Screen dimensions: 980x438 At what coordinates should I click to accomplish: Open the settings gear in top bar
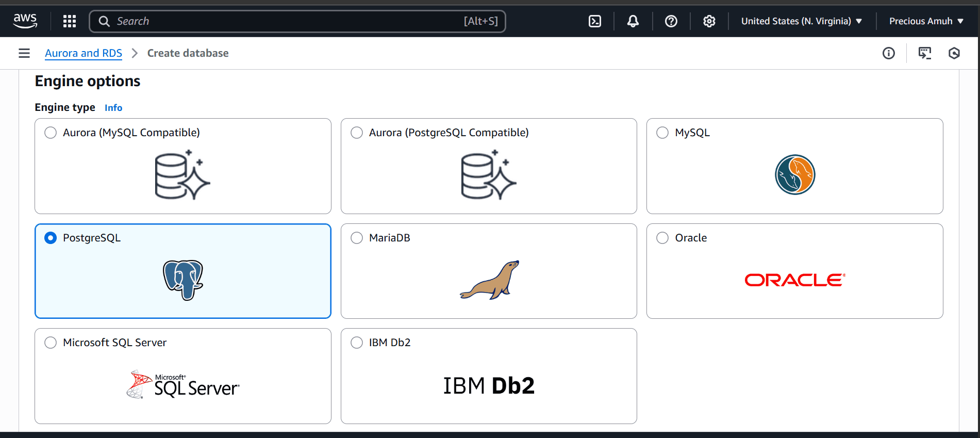pyautogui.click(x=709, y=21)
